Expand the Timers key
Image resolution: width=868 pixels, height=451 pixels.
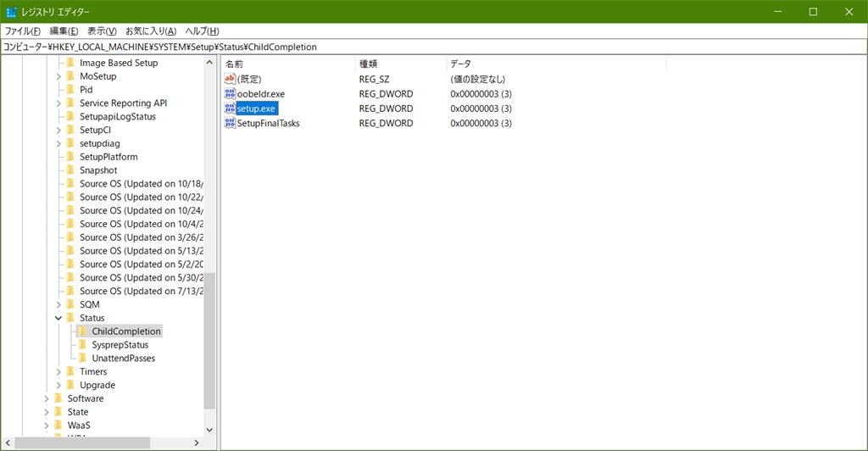[x=58, y=372]
